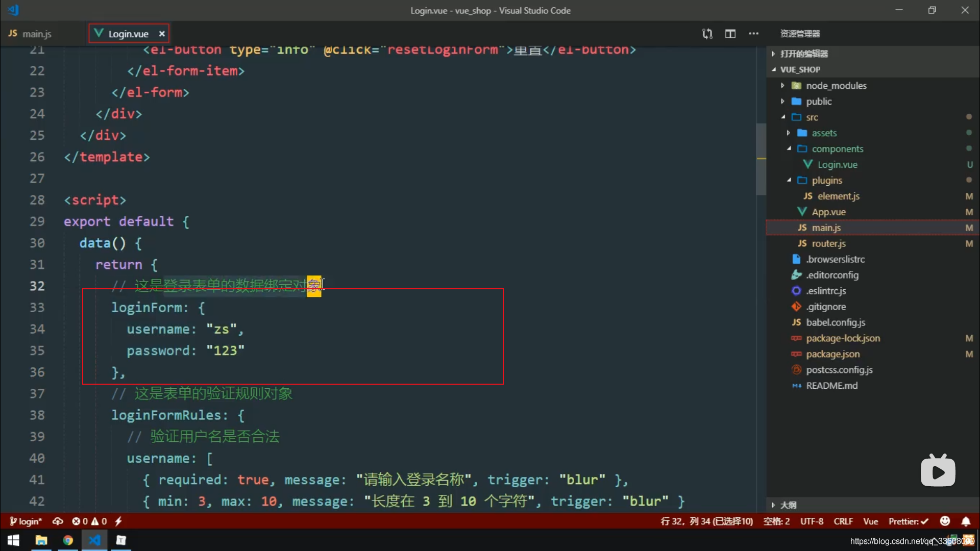Expand the assets folder
This screenshot has width=980, height=551.
point(789,133)
